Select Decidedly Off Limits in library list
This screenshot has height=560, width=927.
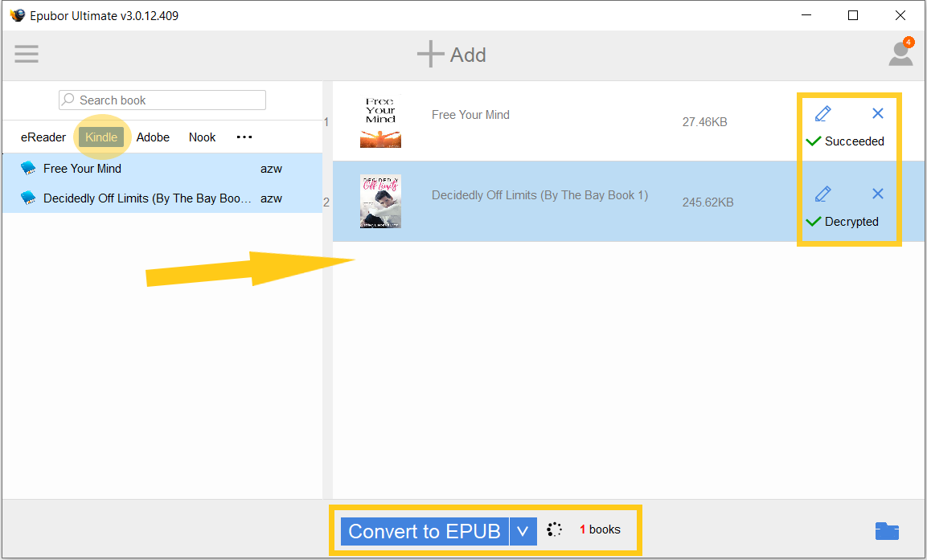point(162,198)
